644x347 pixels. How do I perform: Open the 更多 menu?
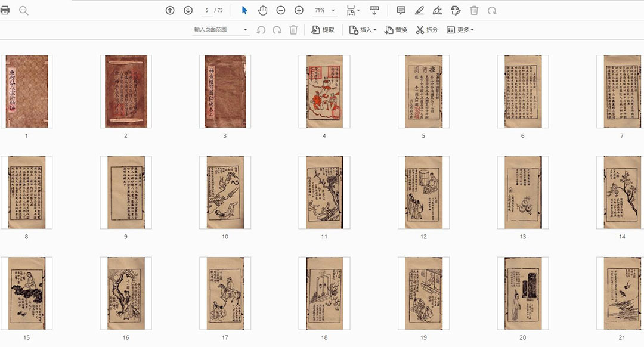[x=460, y=30]
